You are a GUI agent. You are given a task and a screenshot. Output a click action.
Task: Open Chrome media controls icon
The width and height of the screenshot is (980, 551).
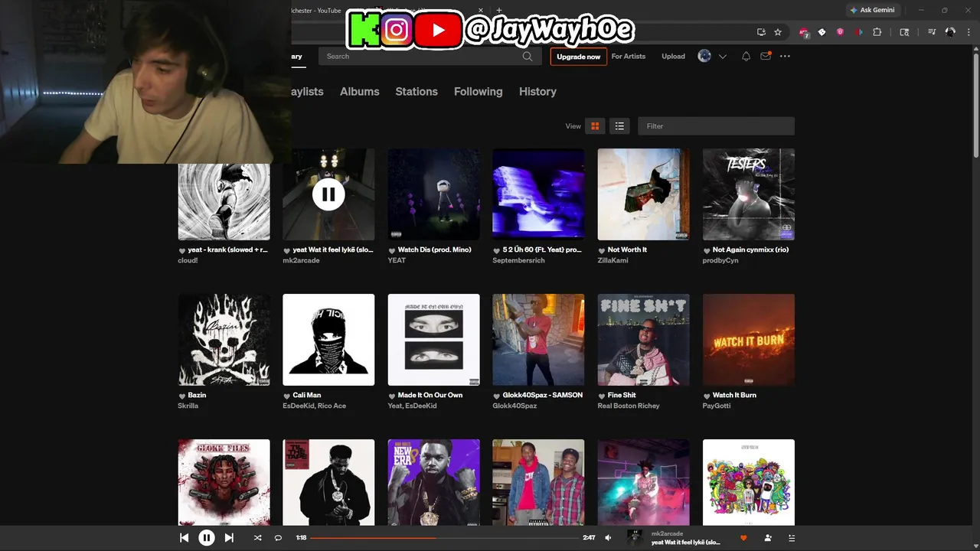click(932, 32)
